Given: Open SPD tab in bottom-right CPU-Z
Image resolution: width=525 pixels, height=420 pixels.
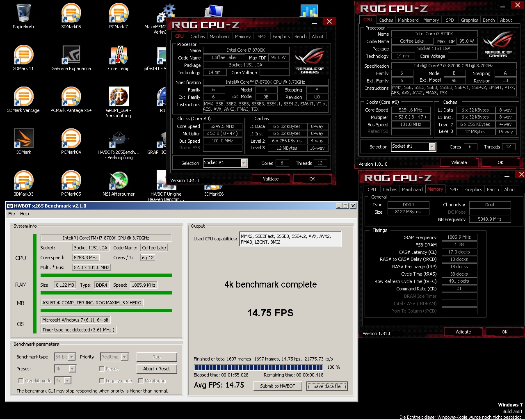Looking at the screenshot, I should 454,189.
